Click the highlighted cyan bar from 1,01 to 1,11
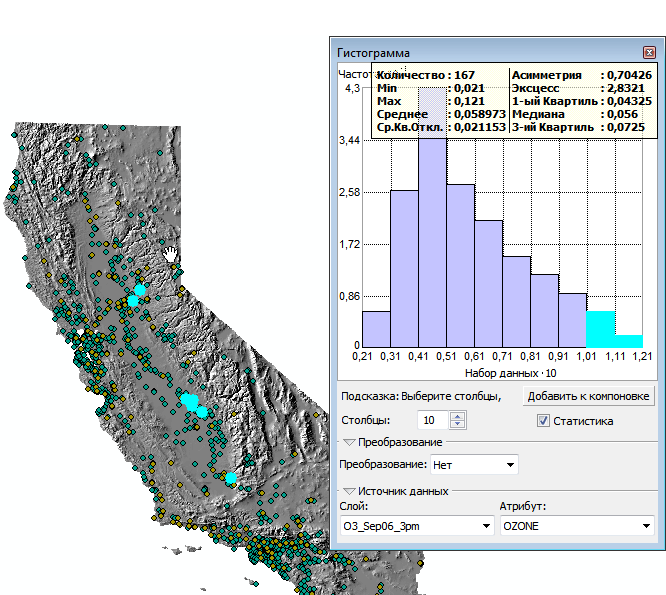Viewport: 666px width, 595px height. point(600,327)
